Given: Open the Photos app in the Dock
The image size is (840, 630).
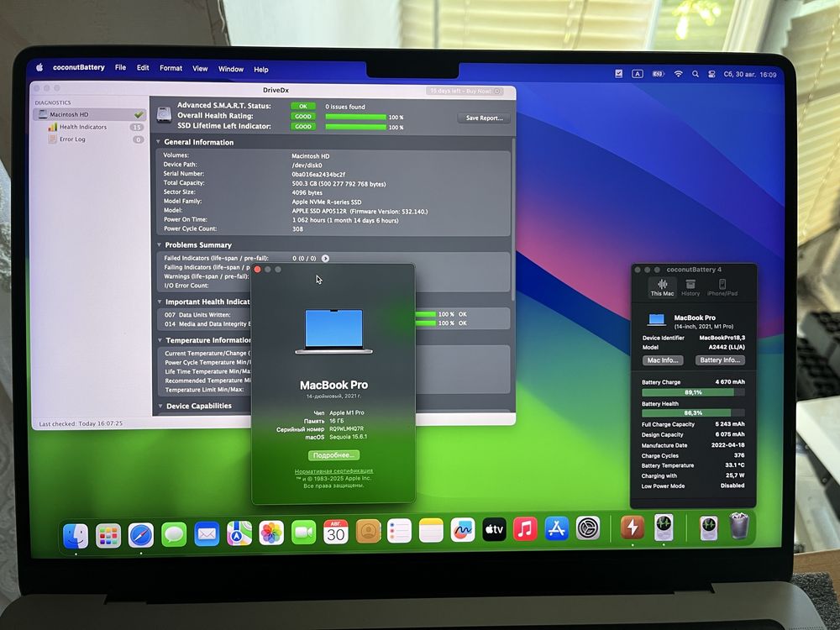Looking at the screenshot, I should (x=271, y=533).
